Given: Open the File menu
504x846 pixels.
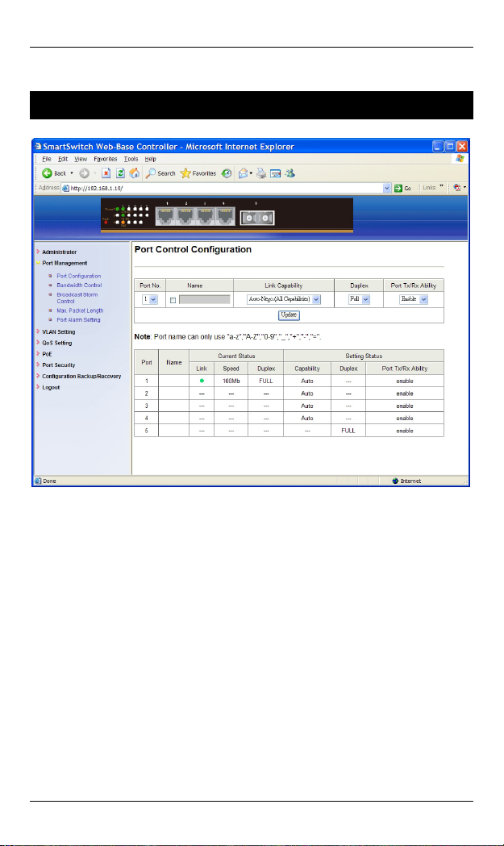Looking at the screenshot, I should click(x=47, y=159).
